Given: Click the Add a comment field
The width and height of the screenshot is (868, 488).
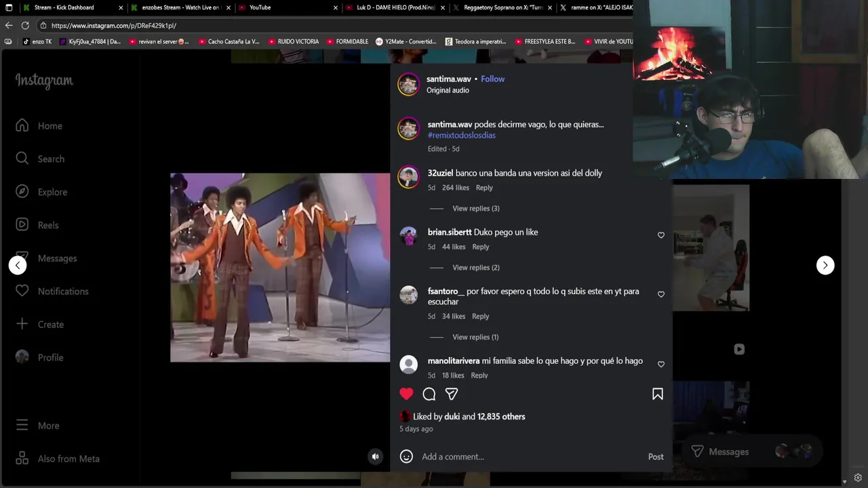Looking at the screenshot, I should tap(529, 457).
